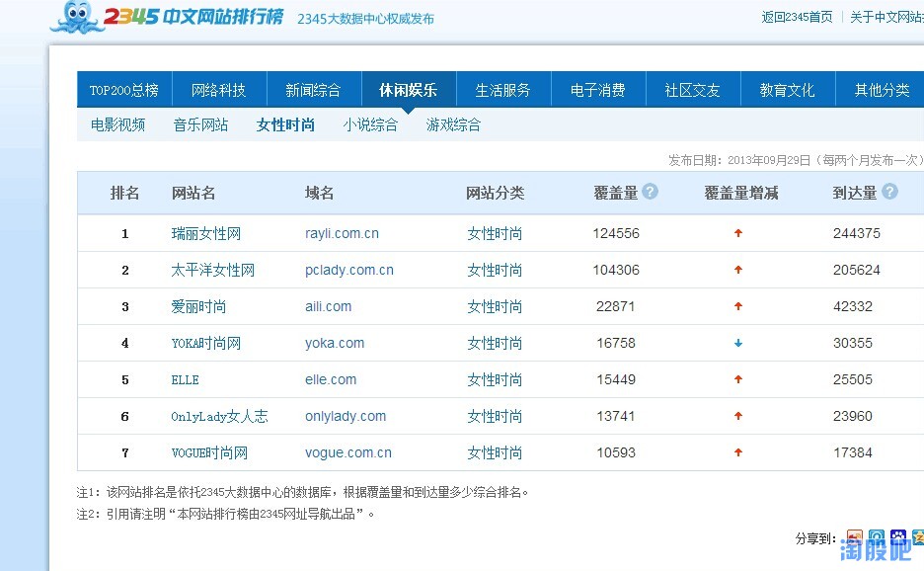Switch to the 电子消费 tab
This screenshot has height=571, width=924.
click(x=598, y=90)
